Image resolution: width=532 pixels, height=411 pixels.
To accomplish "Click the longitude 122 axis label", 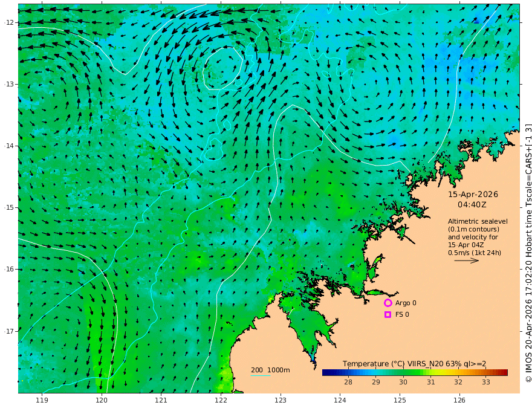I will point(221,400).
